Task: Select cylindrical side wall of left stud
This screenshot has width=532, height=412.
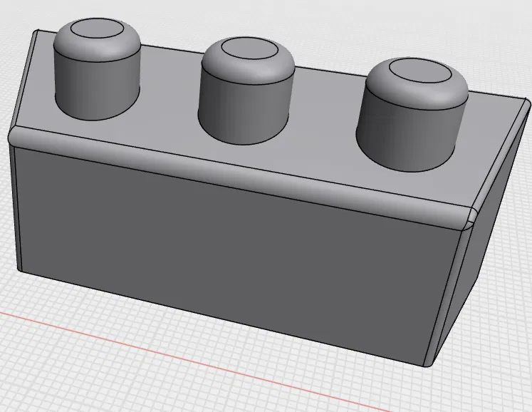Action: coord(97,88)
